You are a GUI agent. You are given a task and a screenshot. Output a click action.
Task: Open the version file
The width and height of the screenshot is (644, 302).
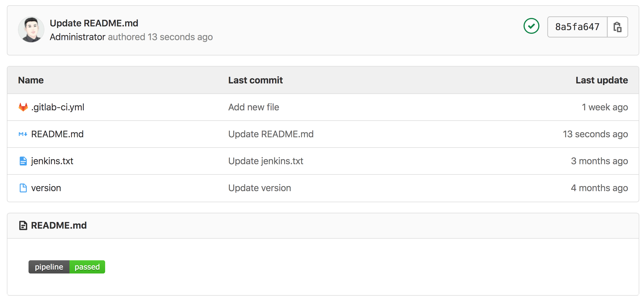pyautogui.click(x=46, y=188)
